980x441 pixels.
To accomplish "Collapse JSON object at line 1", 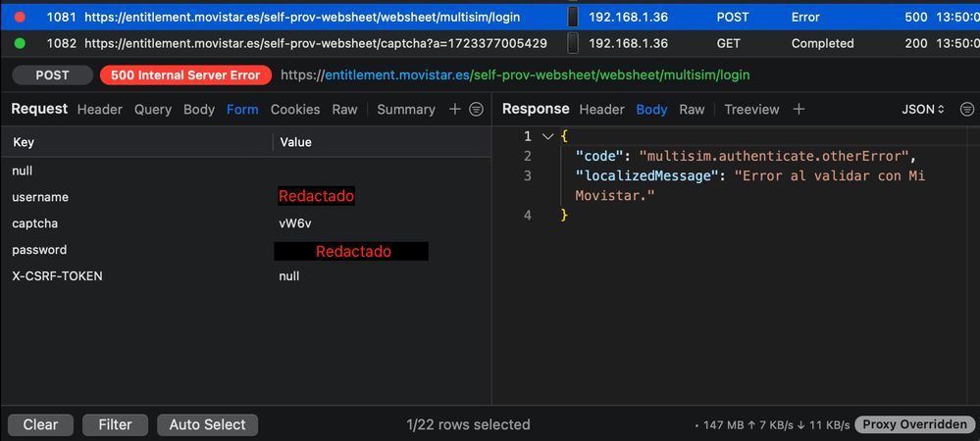I will [x=547, y=136].
